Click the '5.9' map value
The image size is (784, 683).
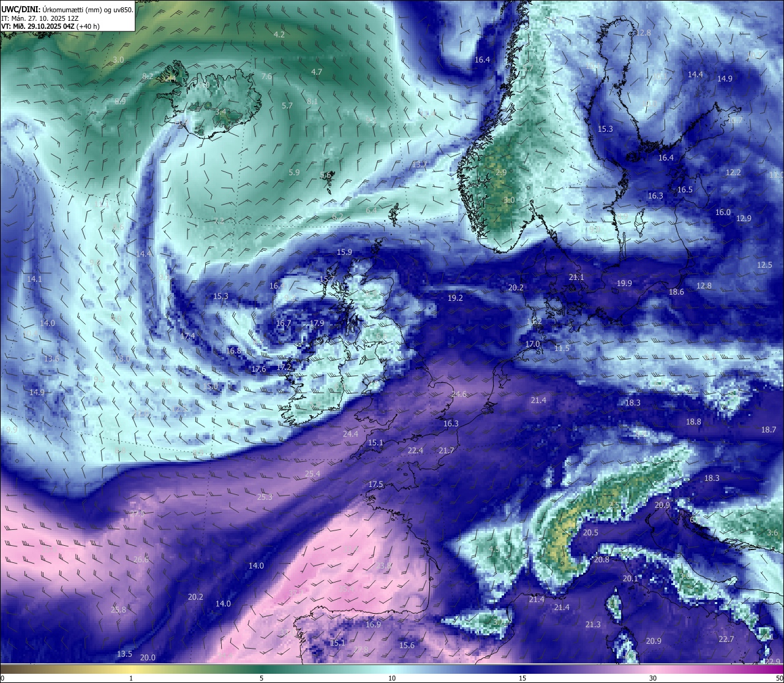294,173
